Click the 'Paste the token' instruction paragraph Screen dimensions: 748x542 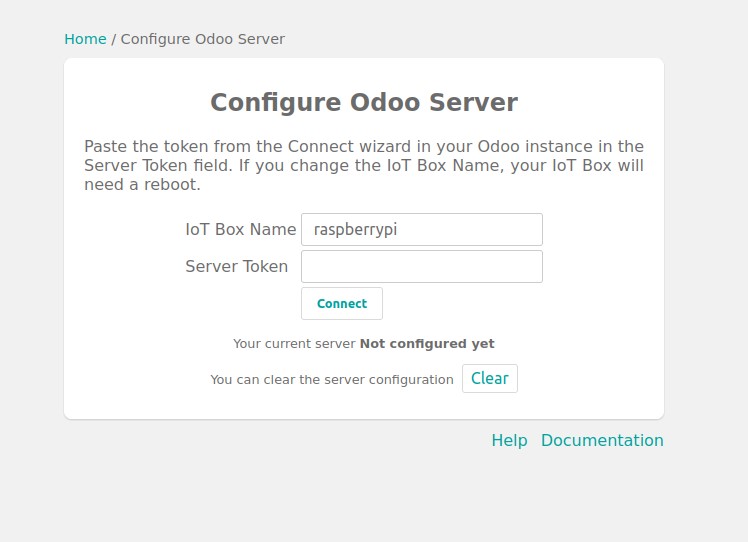pyautogui.click(x=364, y=166)
